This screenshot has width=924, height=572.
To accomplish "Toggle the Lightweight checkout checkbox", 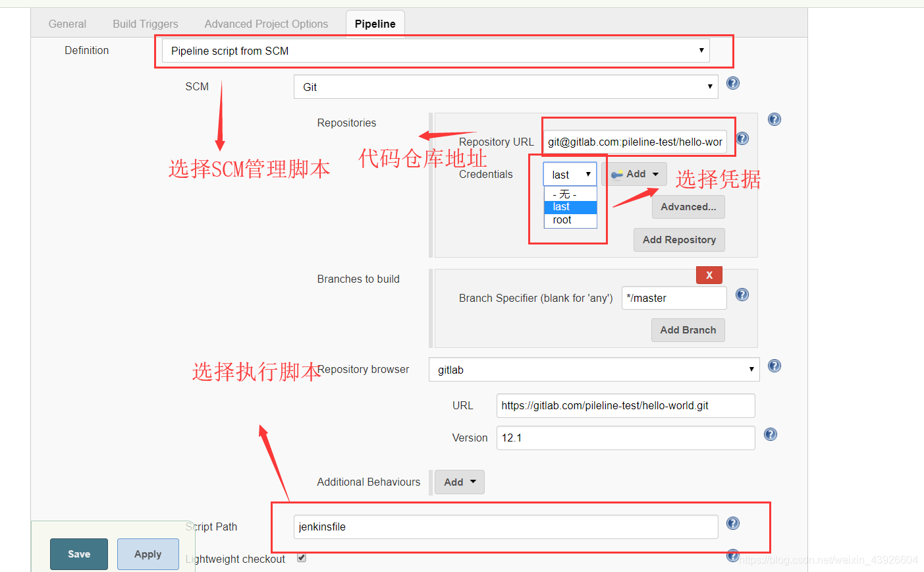I will [x=302, y=558].
